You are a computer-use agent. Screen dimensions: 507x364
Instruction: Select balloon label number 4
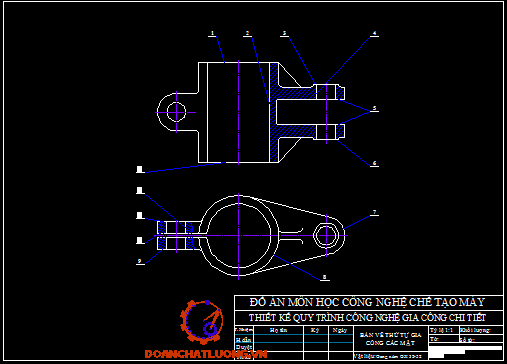374,33
